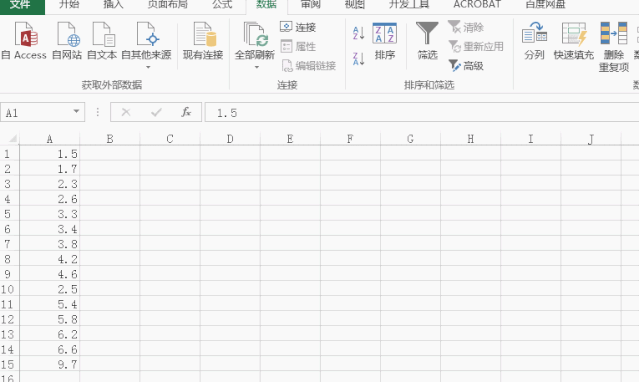Switch to the 百度网盘 tab

pyautogui.click(x=545, y=5)
